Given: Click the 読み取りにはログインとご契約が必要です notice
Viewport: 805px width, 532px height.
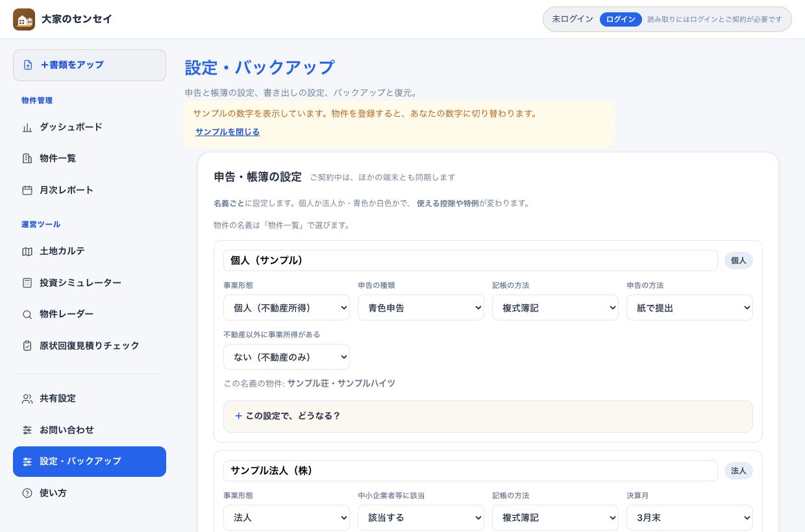Looking at the screenshot, I should [x=715, y=19].
